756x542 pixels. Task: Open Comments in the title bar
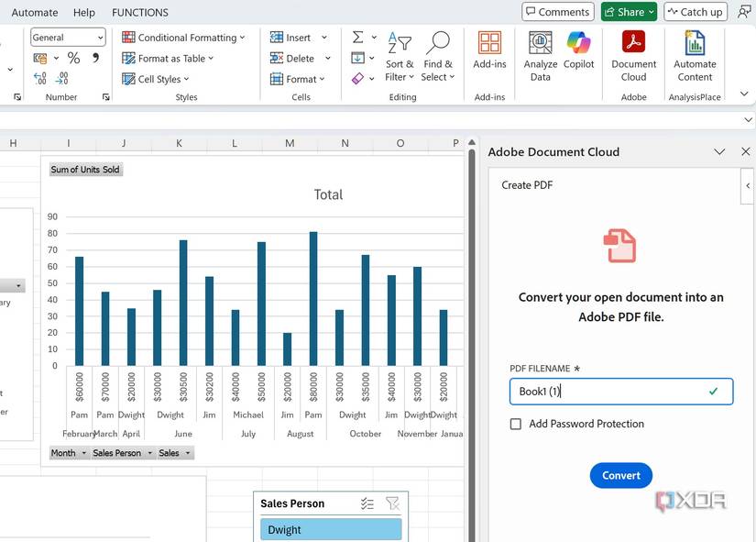click(557, 11)
